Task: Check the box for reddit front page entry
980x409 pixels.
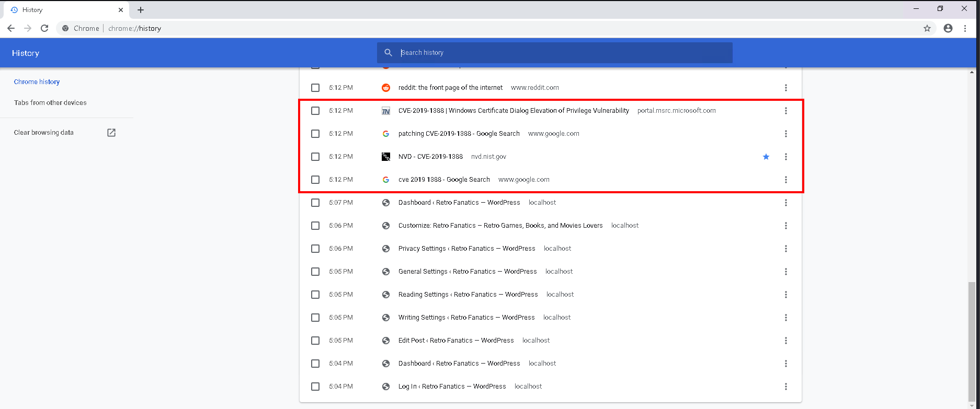Action: pos(315,88)
